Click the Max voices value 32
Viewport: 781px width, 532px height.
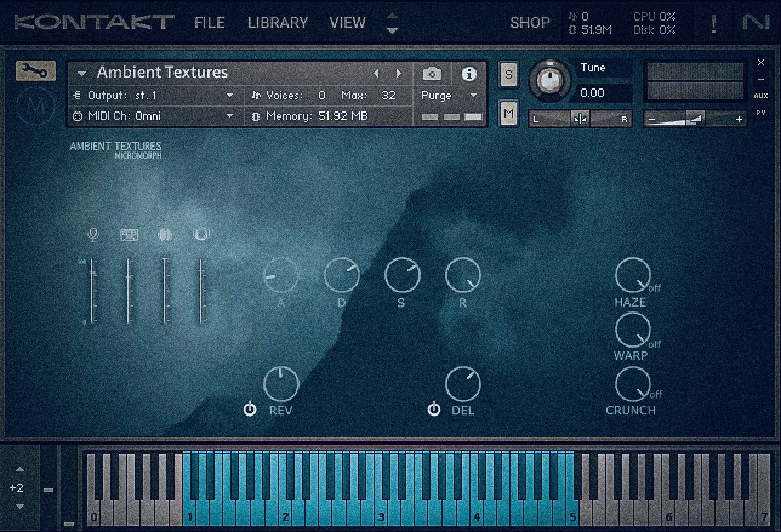click(x=389, y=96)
